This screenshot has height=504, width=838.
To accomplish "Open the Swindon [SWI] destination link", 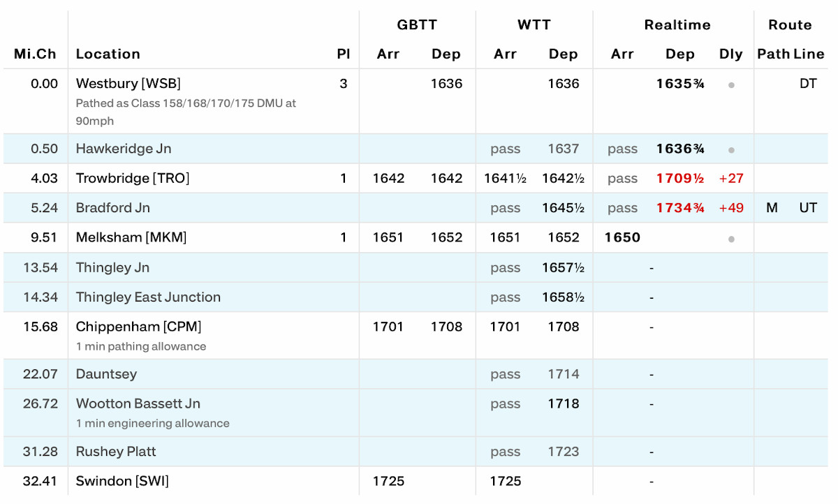I will (x=122, y=481).
